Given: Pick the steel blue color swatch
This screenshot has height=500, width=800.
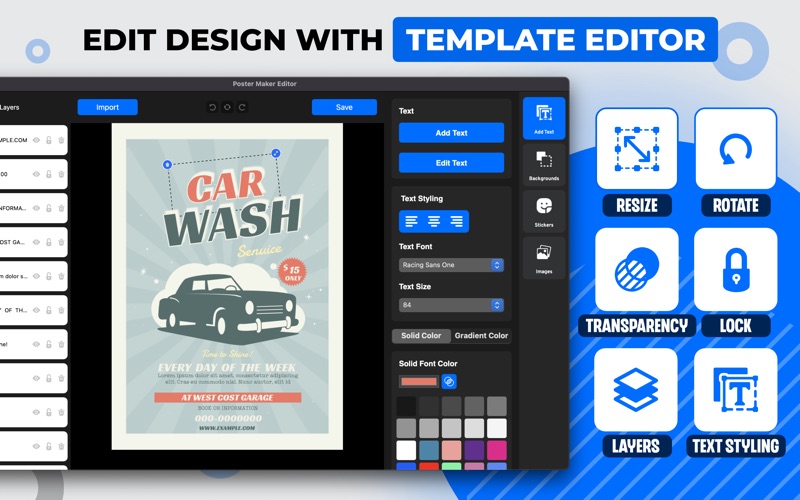Looking at the screenshot, I should 429,451.
